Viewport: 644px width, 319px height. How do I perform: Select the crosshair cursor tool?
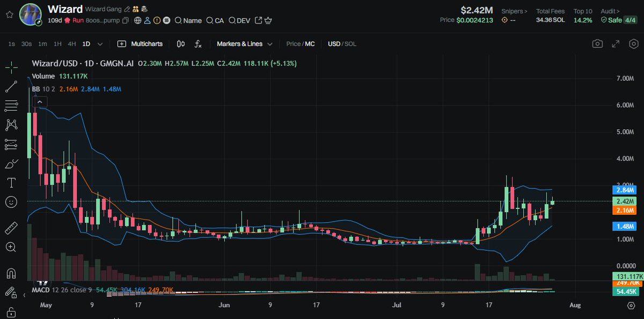11,67
